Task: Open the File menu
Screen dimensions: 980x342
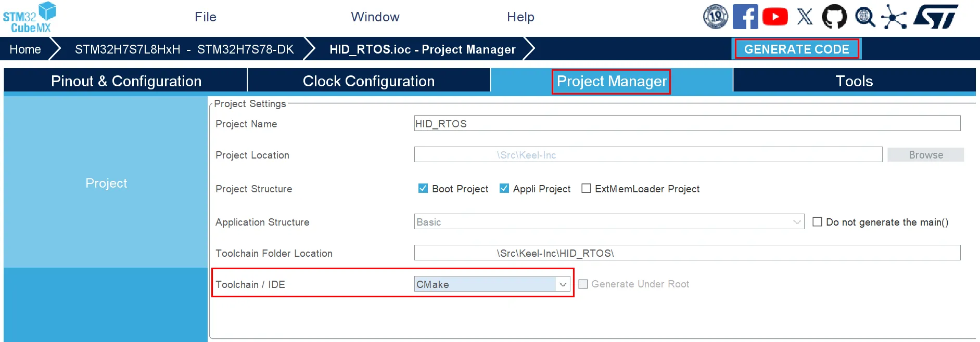Action: click(x=205, y=17)
